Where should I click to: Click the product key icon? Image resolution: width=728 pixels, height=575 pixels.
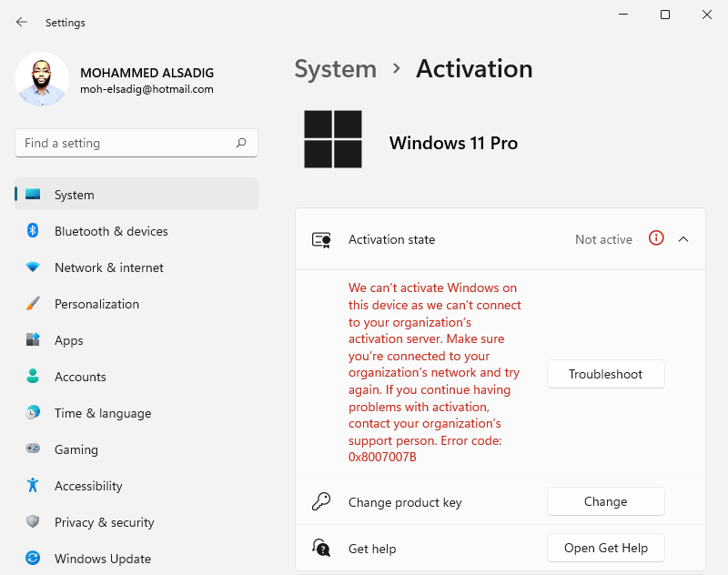(x=321, y=501)
